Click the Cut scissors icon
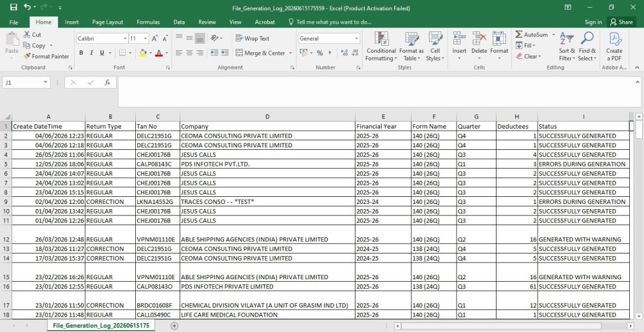This screenshot has height=332, width=644. pyautogui.click(x=27, y=35)
